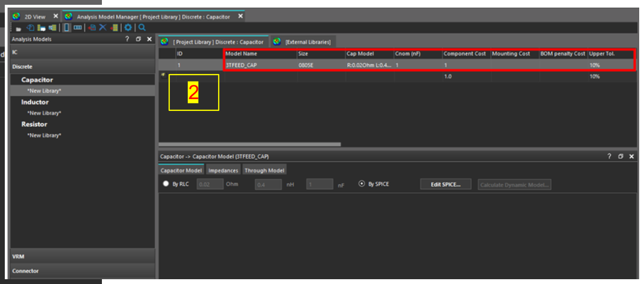Screen dimensions: 644x284
Task: Click the Size column header
Action: [321, 54]
